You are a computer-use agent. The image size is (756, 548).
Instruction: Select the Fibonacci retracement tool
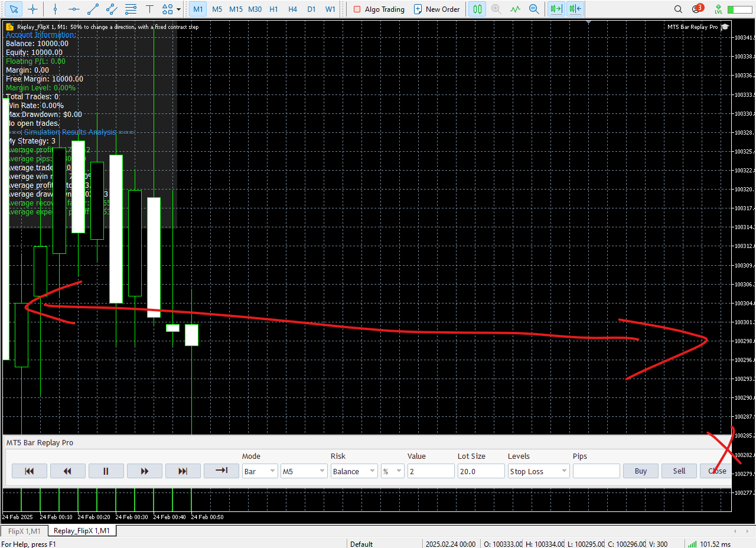[x=131, y=9]
